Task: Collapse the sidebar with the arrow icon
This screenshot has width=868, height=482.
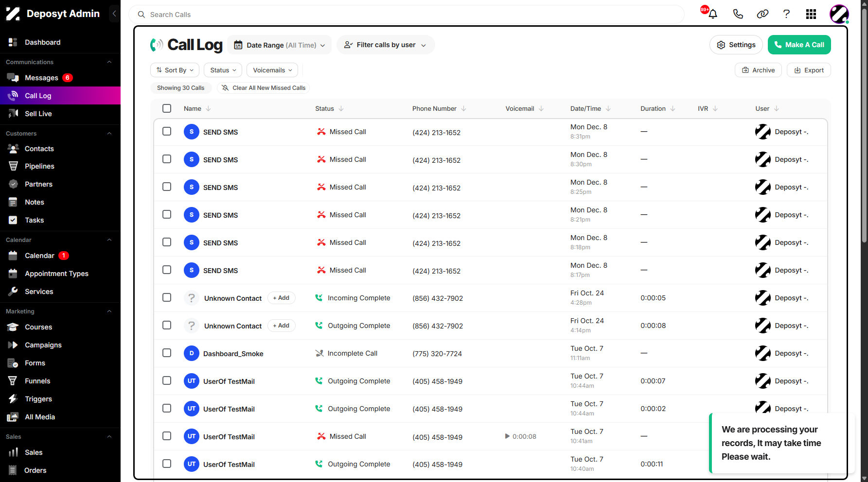Action: 114,14
